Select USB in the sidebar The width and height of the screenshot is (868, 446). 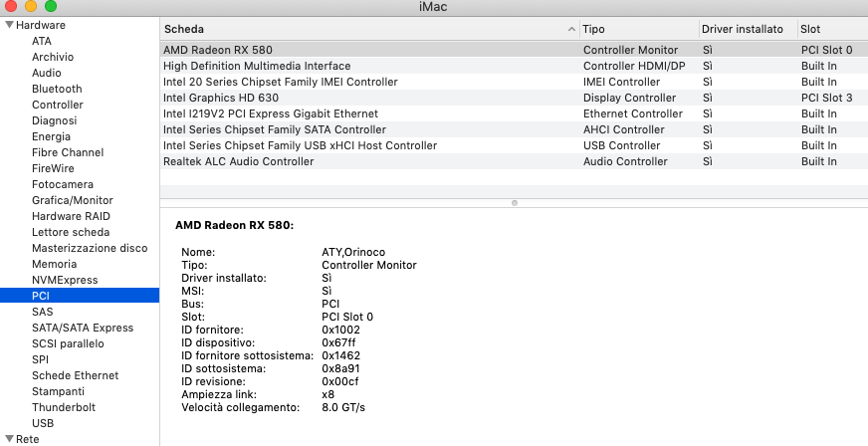pyautogui.click(x=43, y=424)
